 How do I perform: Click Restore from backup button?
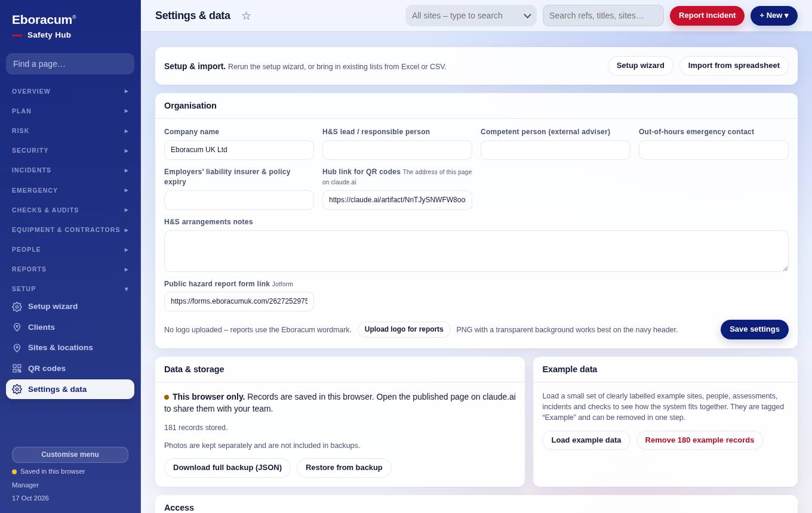344,468
